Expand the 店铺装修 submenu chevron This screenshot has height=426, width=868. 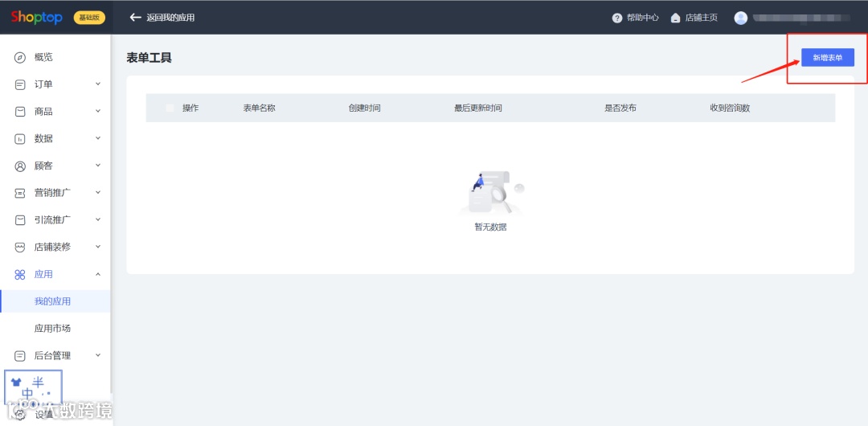point(98,247)
